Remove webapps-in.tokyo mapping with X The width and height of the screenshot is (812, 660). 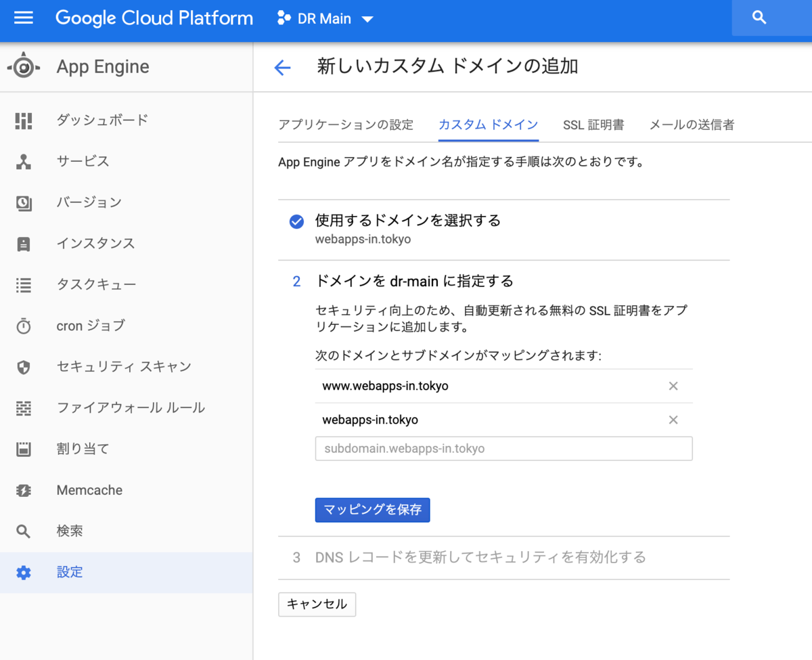tap(673, 420)
